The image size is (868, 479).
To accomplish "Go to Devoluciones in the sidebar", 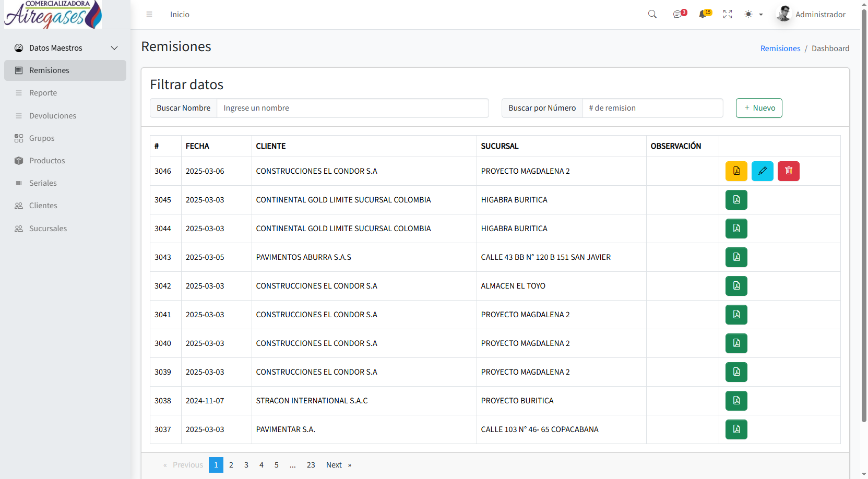I will (x=52, y=116).
